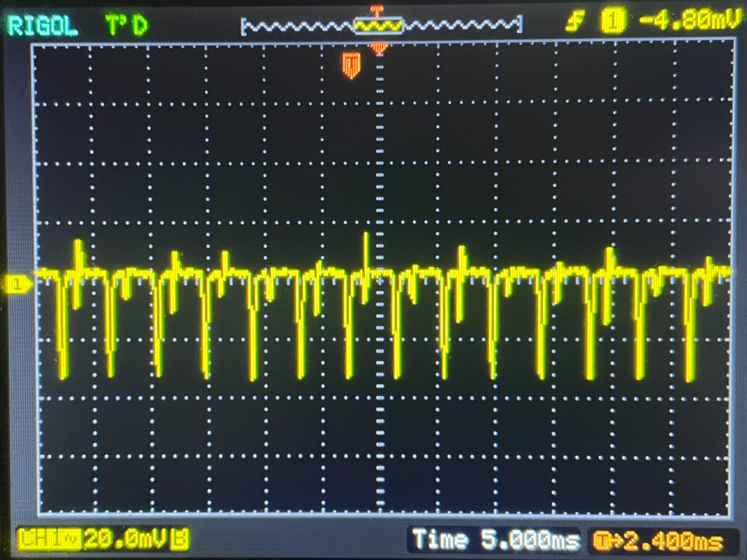
Task: Click the highlighted window in waveform memory bar
Action: [379, 26]
